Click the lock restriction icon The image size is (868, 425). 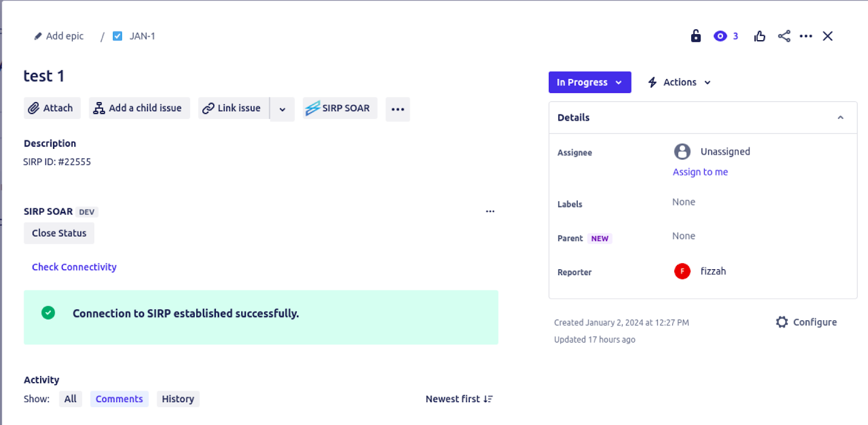[695, 36]
